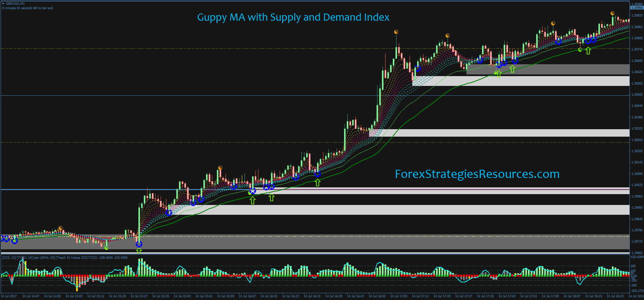Select the white zone at the 1.30565 level
The width and height of the screenshot is (644, 300).
click(x=521, y=81)
